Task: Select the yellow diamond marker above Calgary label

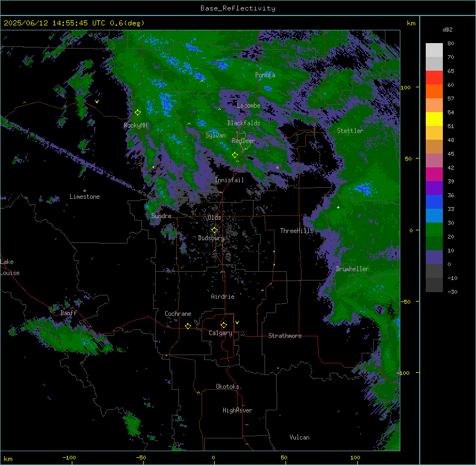Action: click(224, 325)
